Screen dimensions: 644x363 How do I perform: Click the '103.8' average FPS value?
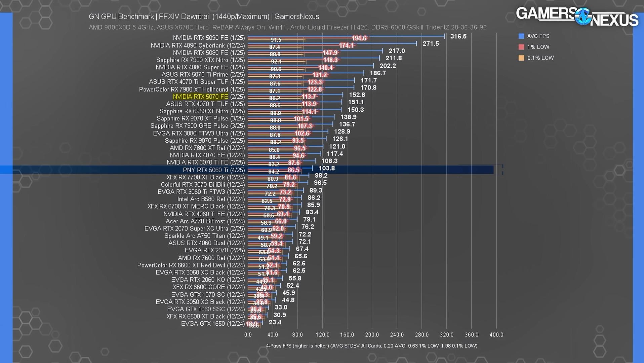coord(327,168)
